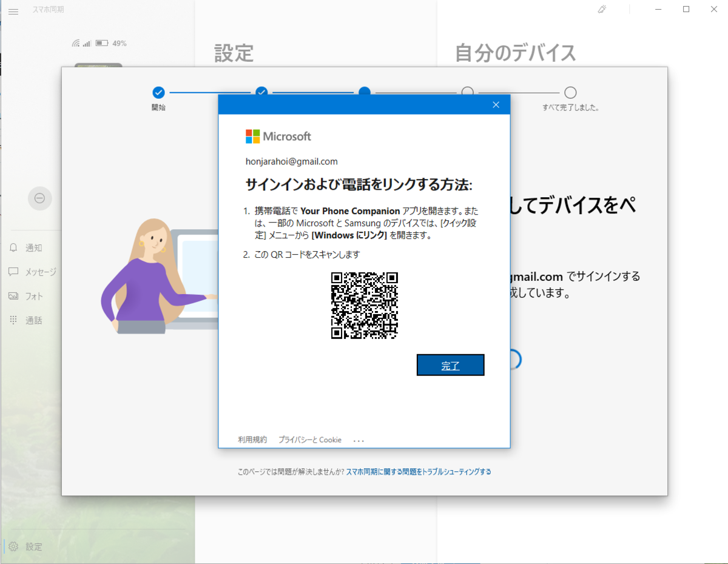Click the 自分のデバイス heading
This screenshot has width=728, height=564.
click(x=516, y=53)
